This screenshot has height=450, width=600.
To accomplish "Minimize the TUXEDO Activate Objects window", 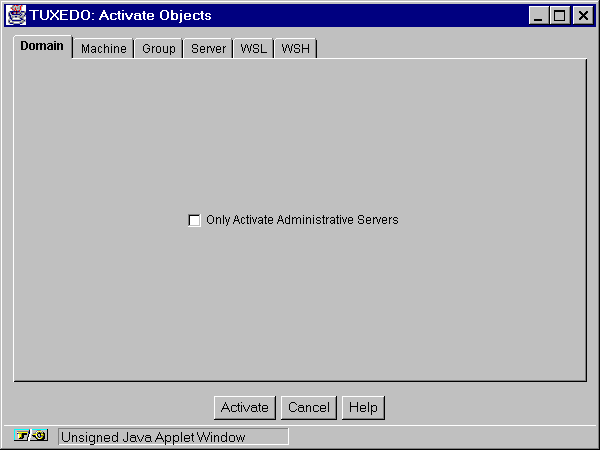I will pyautogui.click(x=538, y=16).
